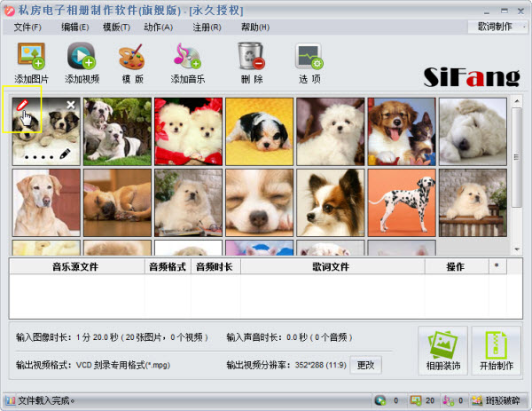The image size is (532, 411).
Task: Select the yellow Labrador thumbnail
Action: [46, 201]
